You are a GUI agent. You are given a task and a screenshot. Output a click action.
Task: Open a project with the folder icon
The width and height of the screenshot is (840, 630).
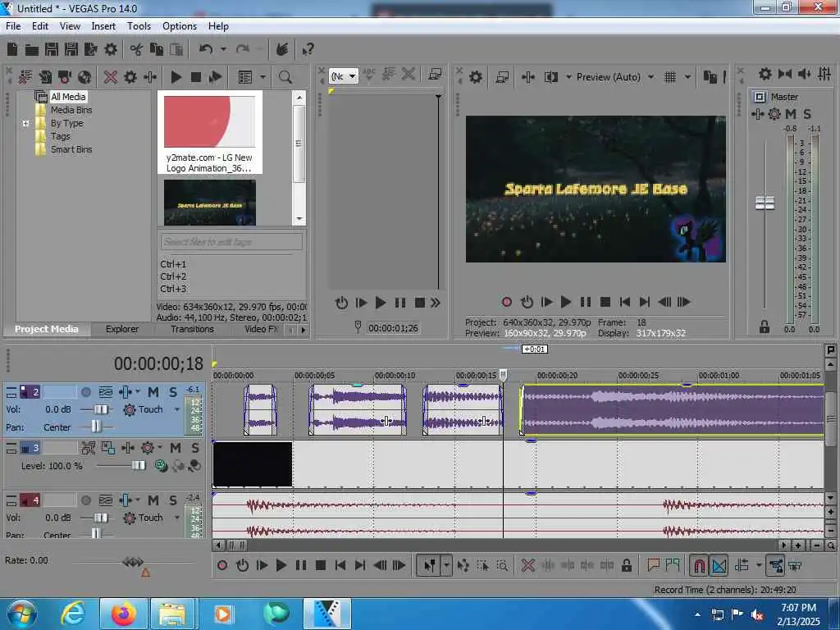tap(32, 50)
